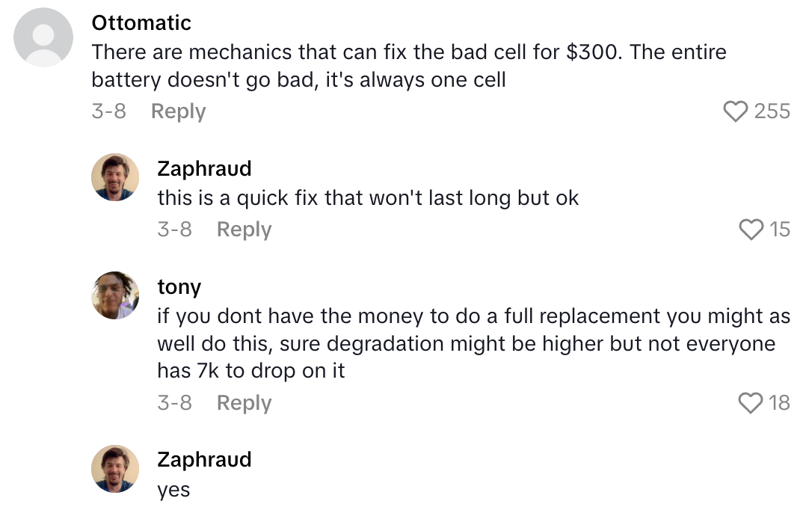Like tony's reply using the heart icon
The width and height of the screenshot is (812, 507).
[x=751, y=403]
